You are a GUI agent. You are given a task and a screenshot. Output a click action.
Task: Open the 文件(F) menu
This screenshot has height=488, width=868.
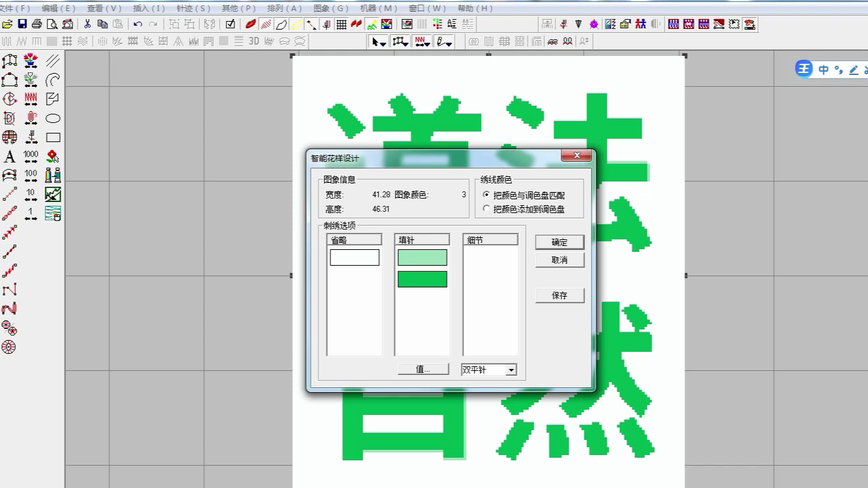15,9
